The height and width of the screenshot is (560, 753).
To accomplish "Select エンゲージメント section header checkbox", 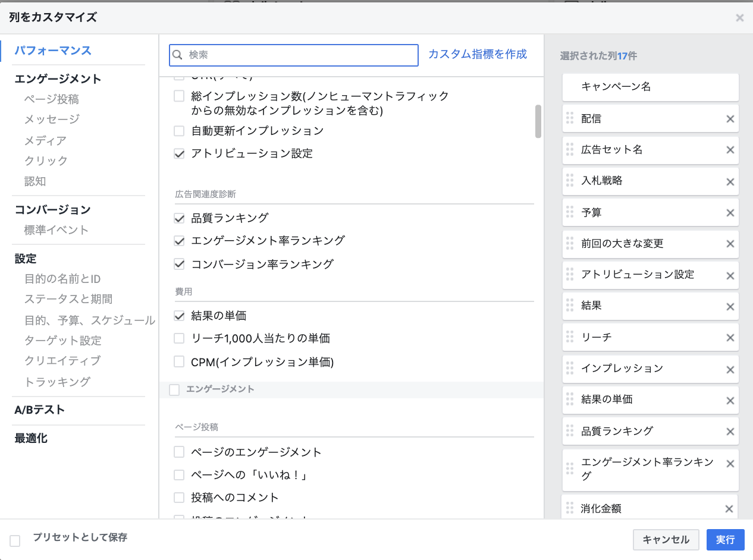I will coord(174,390).
